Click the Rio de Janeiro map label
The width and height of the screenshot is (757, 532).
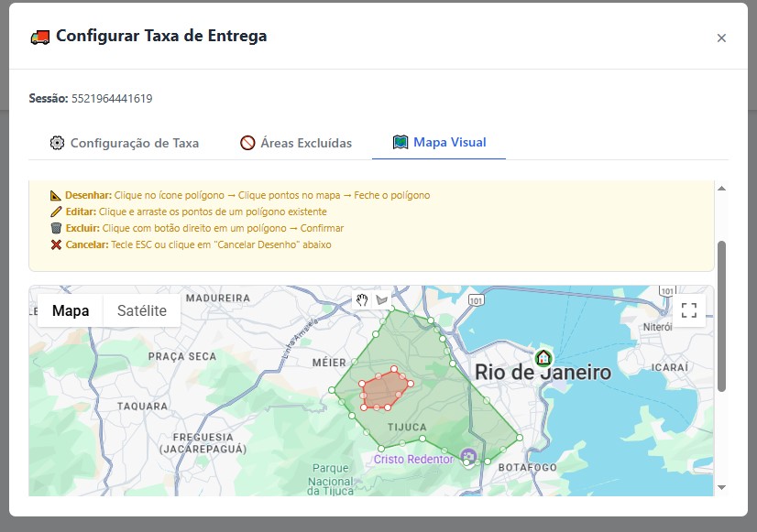point(543,374)
